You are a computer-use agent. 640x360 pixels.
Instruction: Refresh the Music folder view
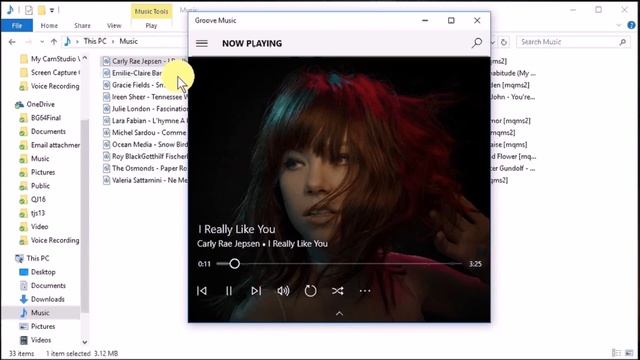[x=504, y=42]
